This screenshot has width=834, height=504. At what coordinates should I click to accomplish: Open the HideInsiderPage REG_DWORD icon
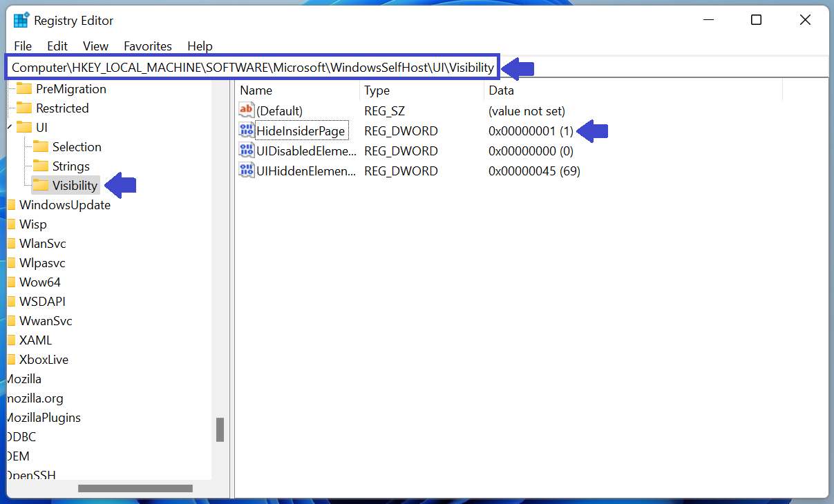point(247,130)
